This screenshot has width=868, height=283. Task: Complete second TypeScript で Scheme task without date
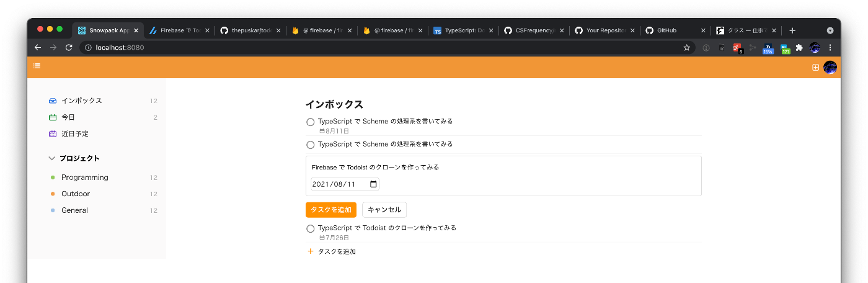click(311, 145)
